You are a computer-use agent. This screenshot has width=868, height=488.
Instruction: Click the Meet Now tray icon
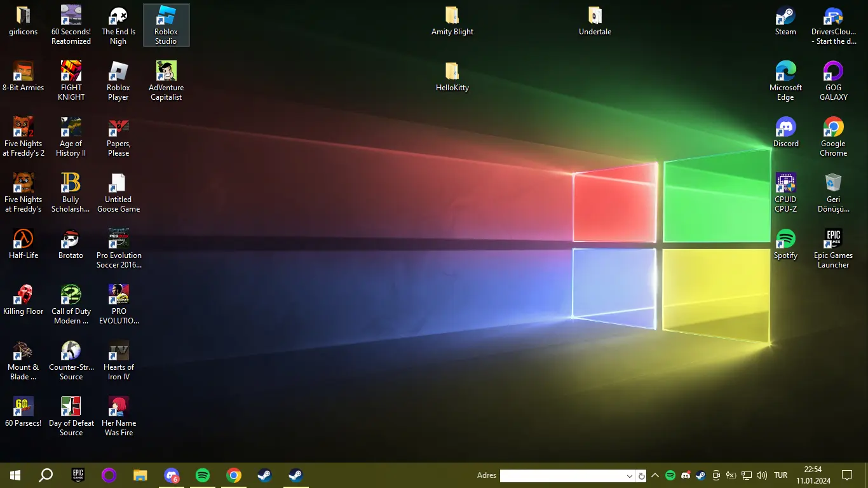[x=716, y=475]
